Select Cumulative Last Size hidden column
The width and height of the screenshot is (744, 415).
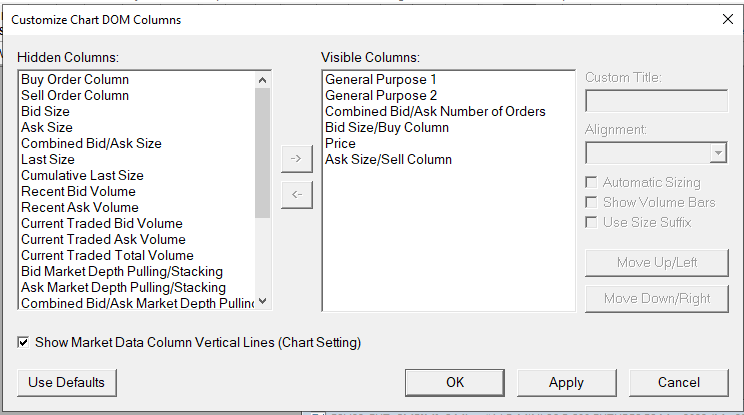point(82,175)
